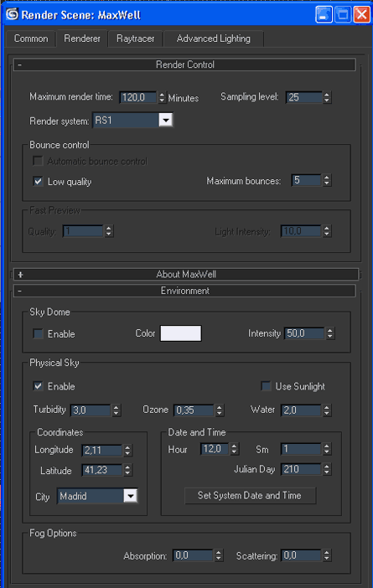Click the 3ds Max icon in title bar
This screenshot has width=373, height=588.
(x=12, y=14)
